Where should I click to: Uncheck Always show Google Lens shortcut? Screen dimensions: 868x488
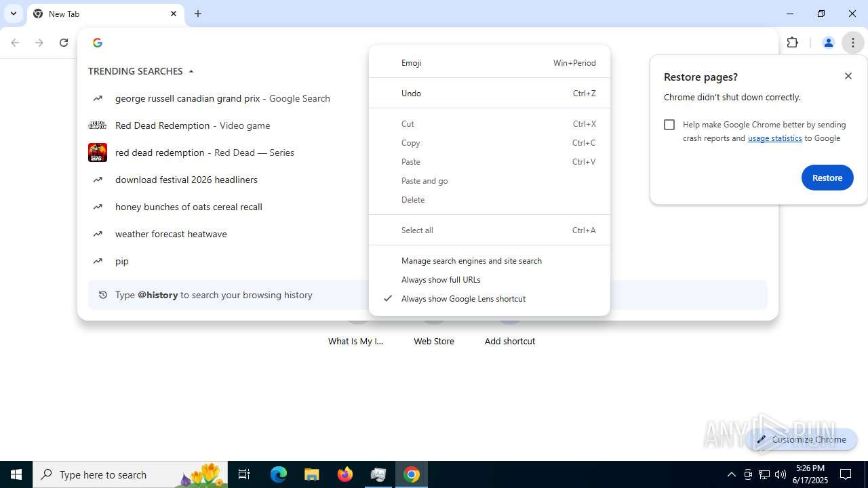(x=490, y=299)
